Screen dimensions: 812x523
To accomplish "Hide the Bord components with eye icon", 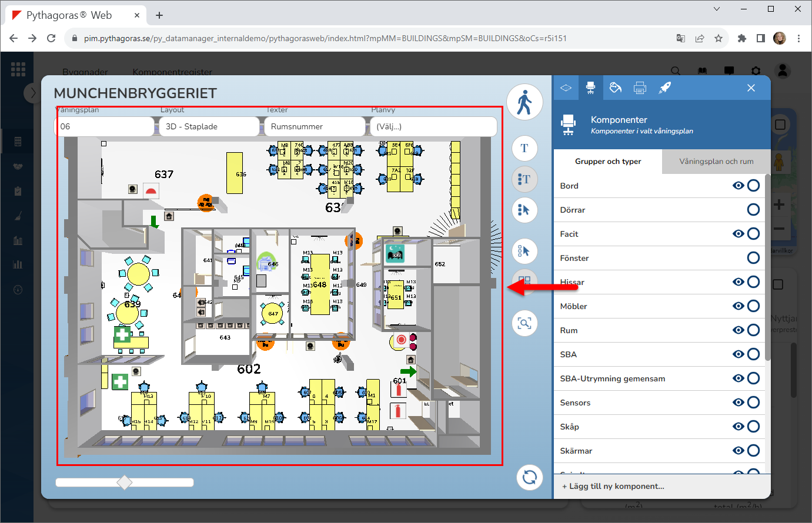I will click(x=738, y=186).
